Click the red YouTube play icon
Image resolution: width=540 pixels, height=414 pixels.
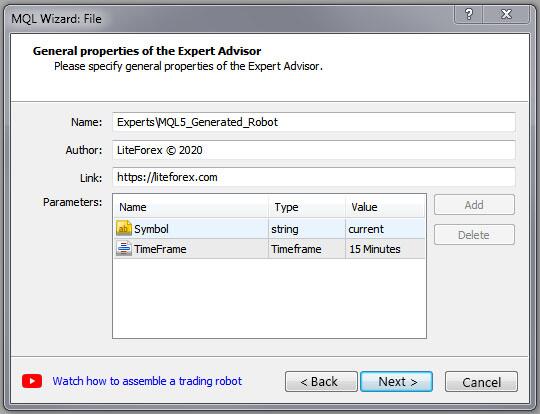coord(32,381)
